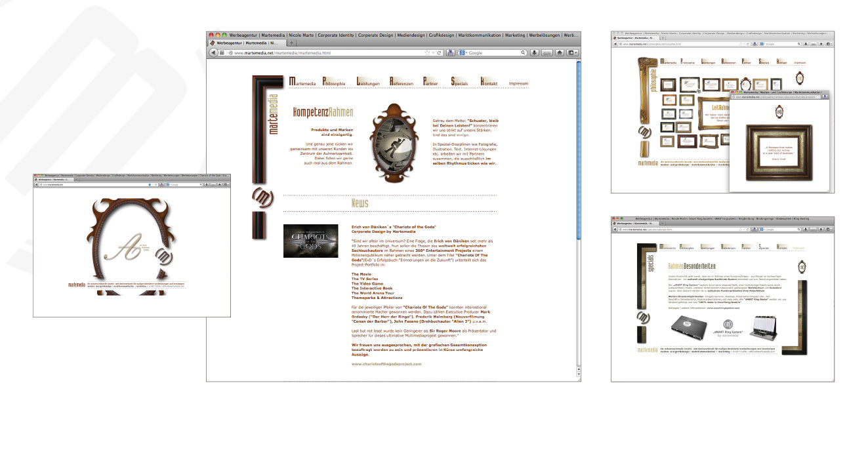Click the oval logo at the top of the popup window
868x465 pixels.
click(x=780, y=111)
